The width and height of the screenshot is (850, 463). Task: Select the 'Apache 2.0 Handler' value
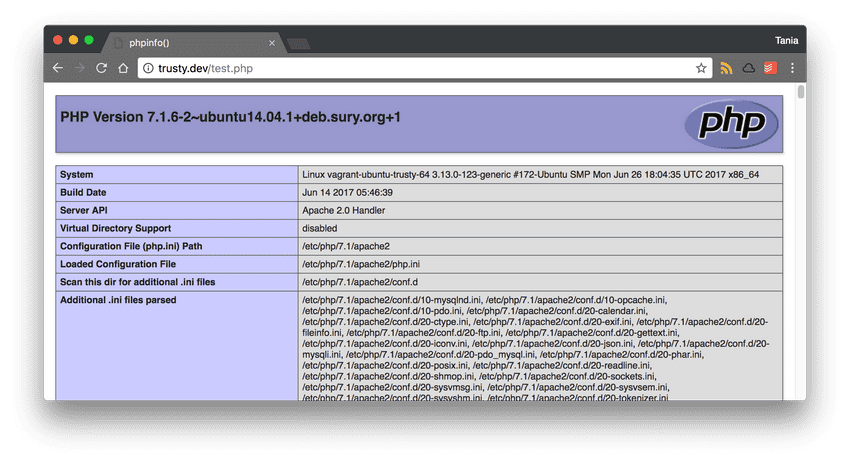click(344, 210)
